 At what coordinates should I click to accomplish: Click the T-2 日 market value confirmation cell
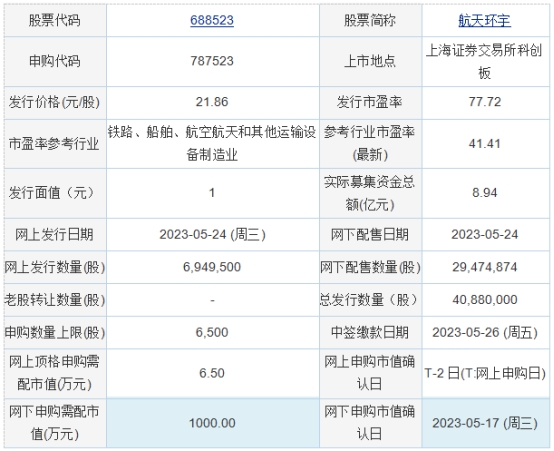pos(485,373)
